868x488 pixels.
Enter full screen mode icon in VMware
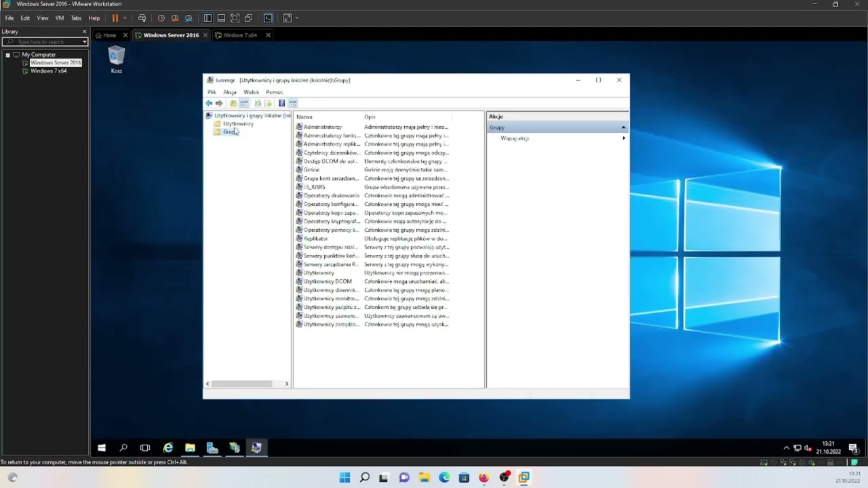(x=235, y=18)
